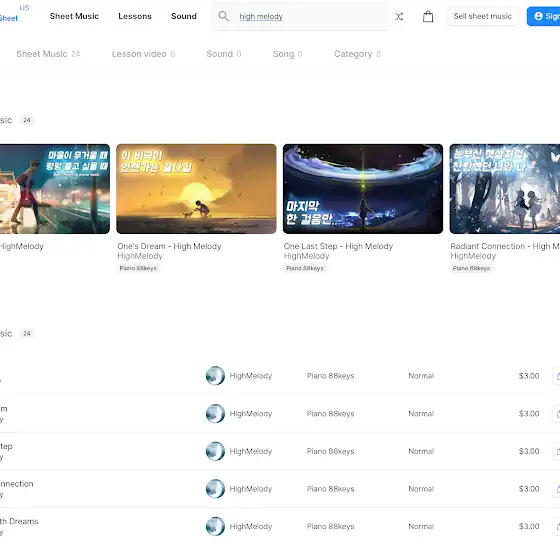Click HighMelody avatar in the Connection row
This screenshot has height=560, width=560.
coord(215,489)
